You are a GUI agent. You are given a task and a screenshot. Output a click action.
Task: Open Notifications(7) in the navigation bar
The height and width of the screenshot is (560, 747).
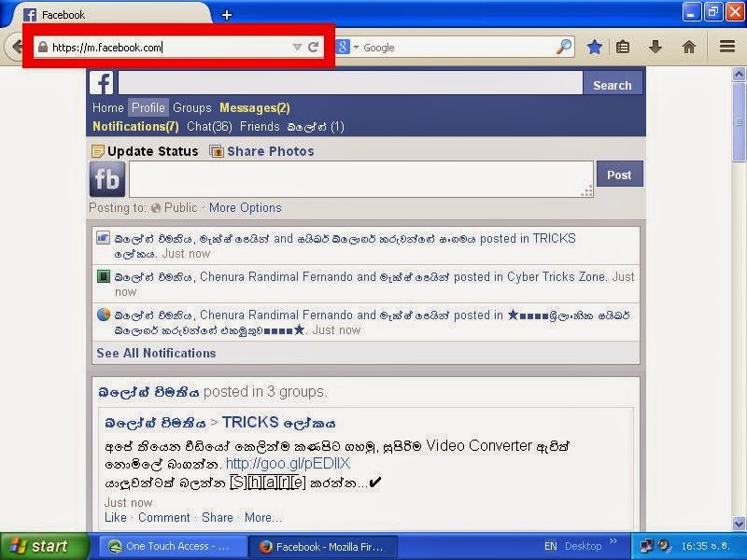(135, 127)
